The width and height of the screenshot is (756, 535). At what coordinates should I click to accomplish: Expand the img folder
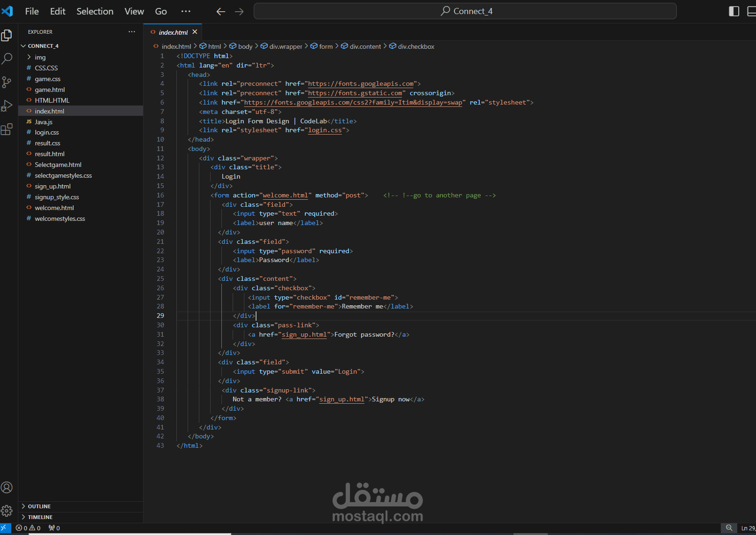pyautogui.click(x=81, y=57)
